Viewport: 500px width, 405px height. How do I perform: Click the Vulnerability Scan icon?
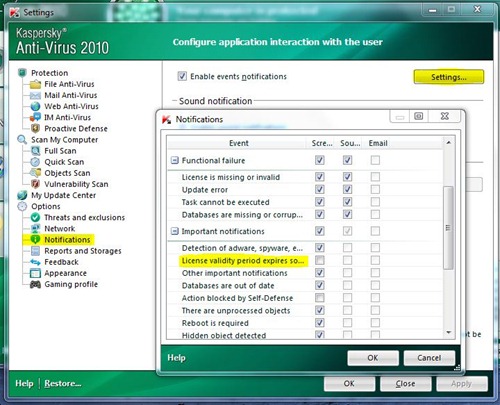(35, 184)
